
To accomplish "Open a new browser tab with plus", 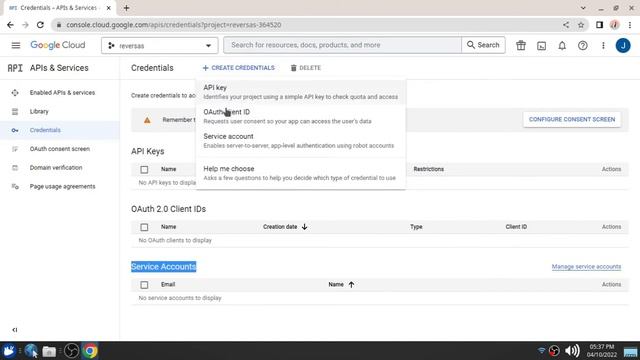I will coord(127,8).
